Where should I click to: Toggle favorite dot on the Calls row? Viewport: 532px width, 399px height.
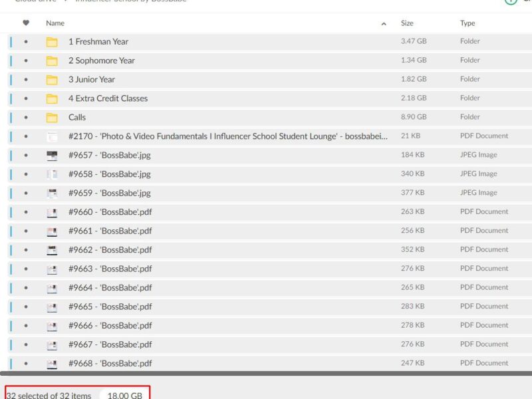[26, 118]
